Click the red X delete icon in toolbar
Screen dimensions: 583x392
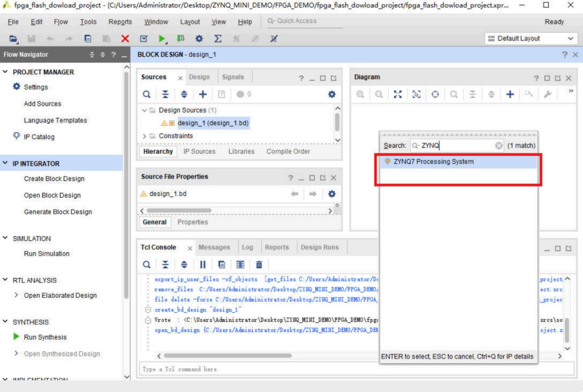(125, 40)
